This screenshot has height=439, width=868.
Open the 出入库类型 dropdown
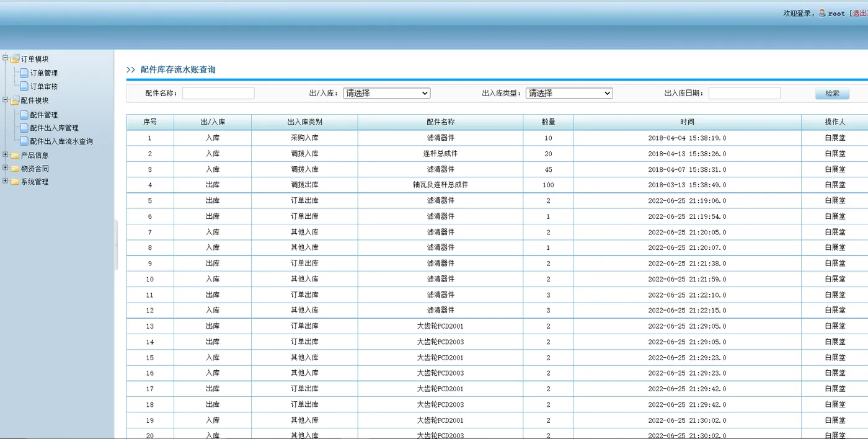point(569,93)
